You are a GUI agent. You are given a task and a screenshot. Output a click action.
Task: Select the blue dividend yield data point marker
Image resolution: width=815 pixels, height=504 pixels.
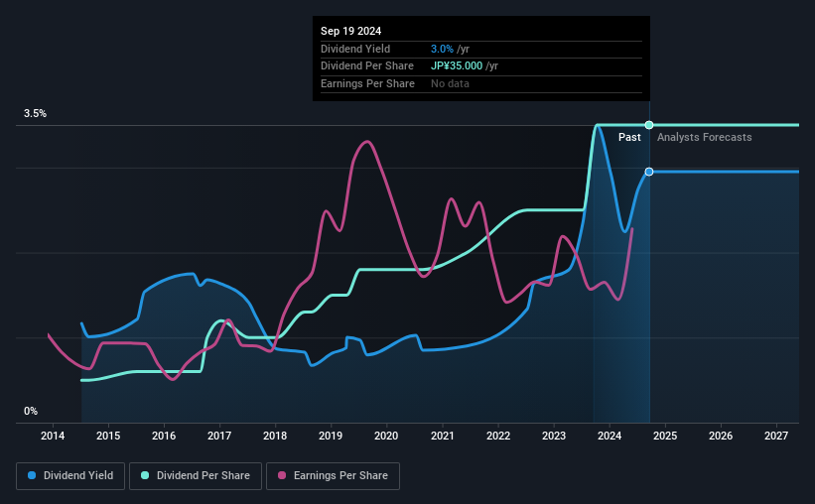(x=649, y=172)
